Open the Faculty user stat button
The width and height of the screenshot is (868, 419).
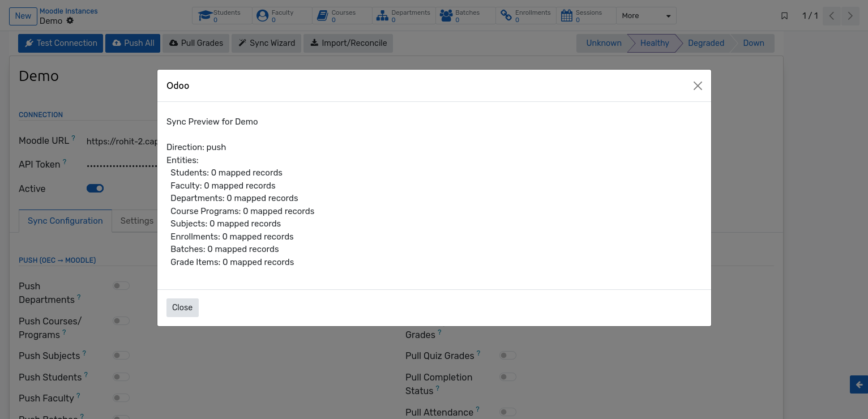pos(282,16)
